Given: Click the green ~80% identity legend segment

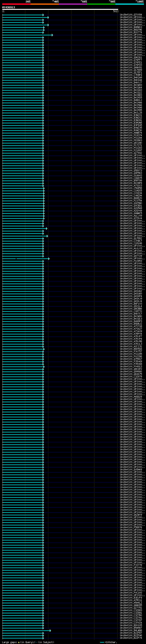Looking at the screenshot, I should pos(101,4).
